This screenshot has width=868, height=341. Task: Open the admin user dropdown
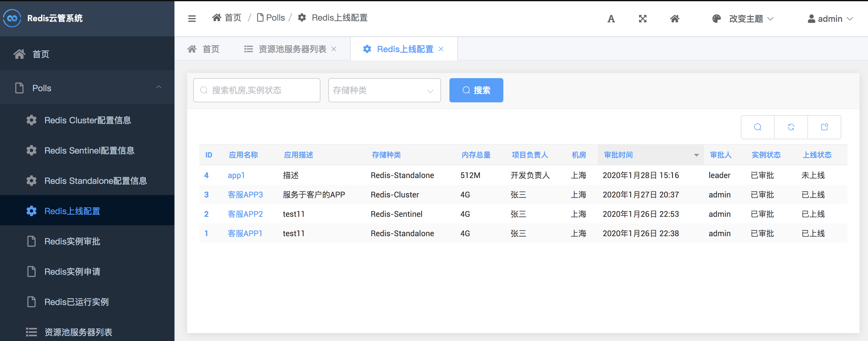tap(830, 19)
